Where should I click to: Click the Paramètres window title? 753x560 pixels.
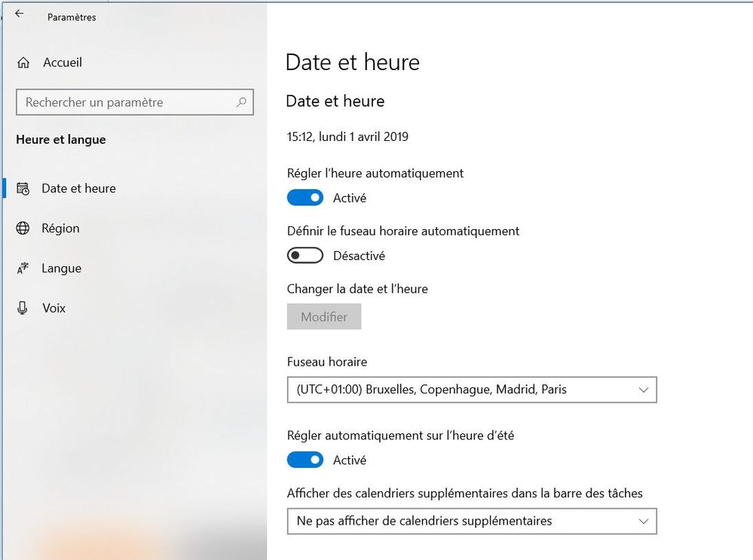click(72, 17)
